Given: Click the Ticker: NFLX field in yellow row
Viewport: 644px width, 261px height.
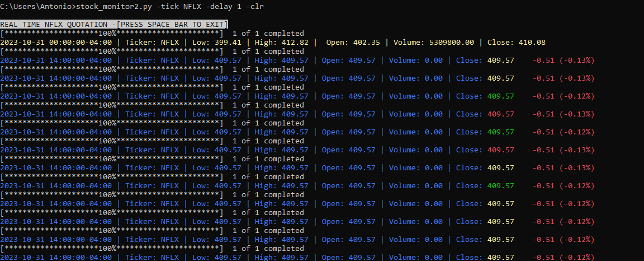Looking at the screenshot, I should [152, 43].
